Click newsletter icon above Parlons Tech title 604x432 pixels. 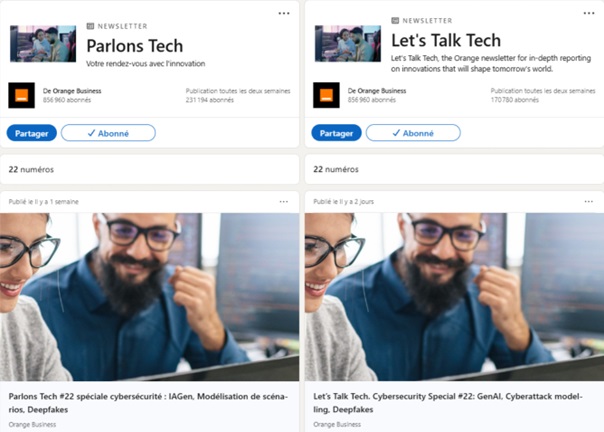click(90, 26)
